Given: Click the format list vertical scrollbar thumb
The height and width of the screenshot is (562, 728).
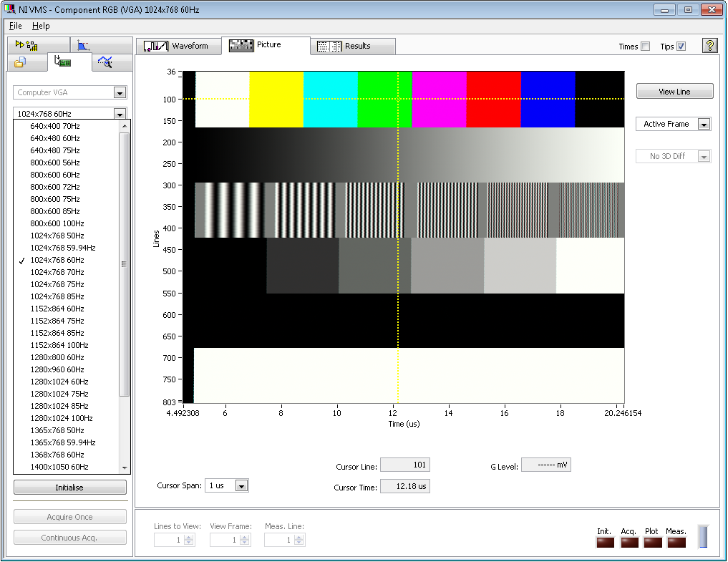Looking at the screenshot, I should coord(125,264).
